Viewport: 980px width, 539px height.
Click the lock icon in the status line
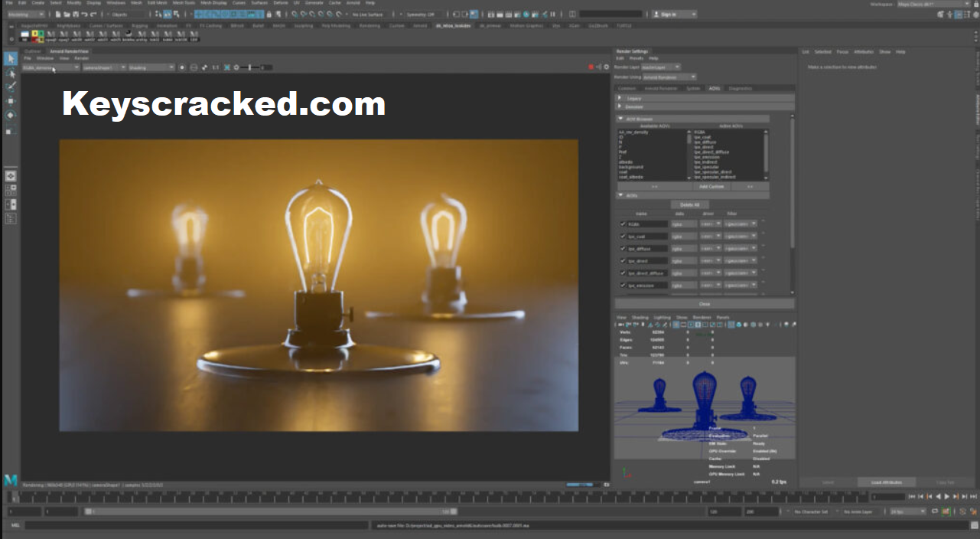coord(269,14)
